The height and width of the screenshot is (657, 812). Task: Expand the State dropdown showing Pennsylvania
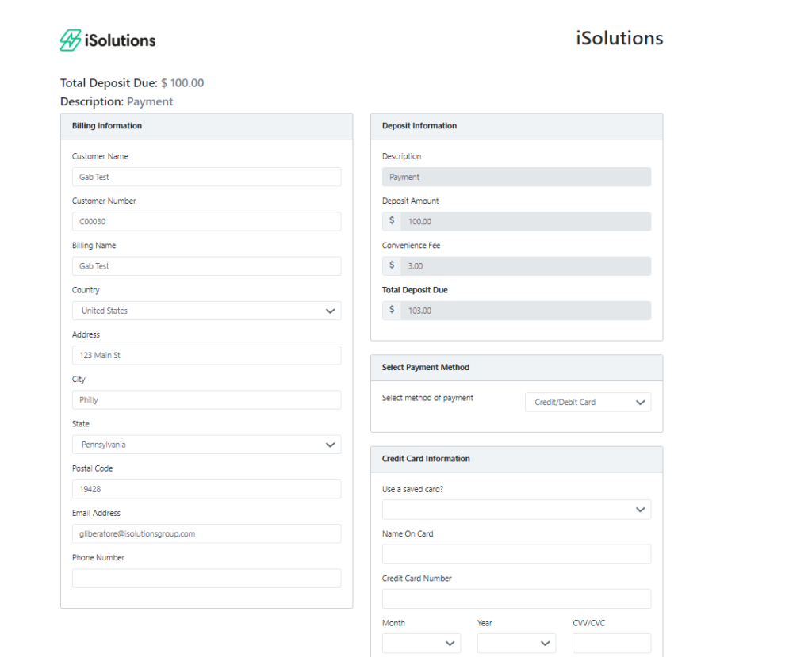tap(206, 445)
